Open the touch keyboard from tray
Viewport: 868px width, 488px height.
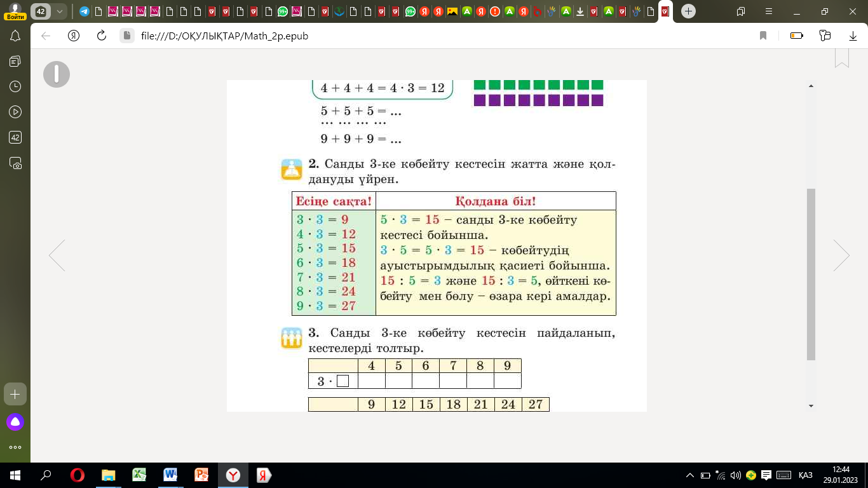click(x=784, y=475)
